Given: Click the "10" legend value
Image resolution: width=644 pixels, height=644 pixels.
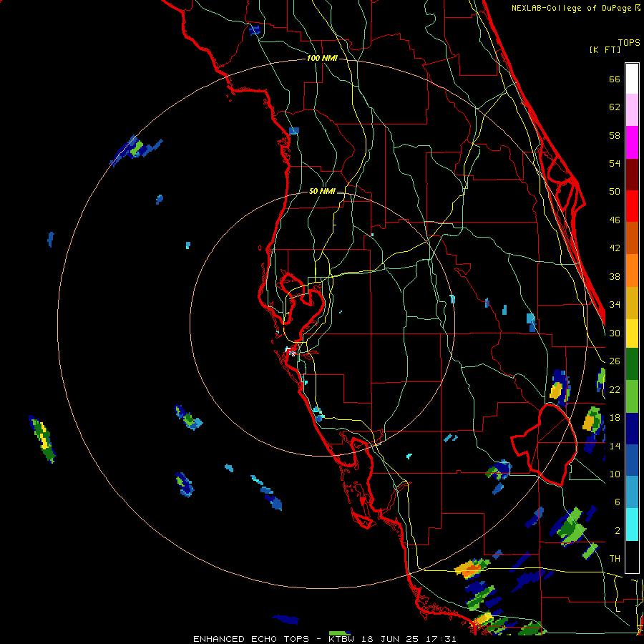Looking at the screenshot, I should coord(615,474).
